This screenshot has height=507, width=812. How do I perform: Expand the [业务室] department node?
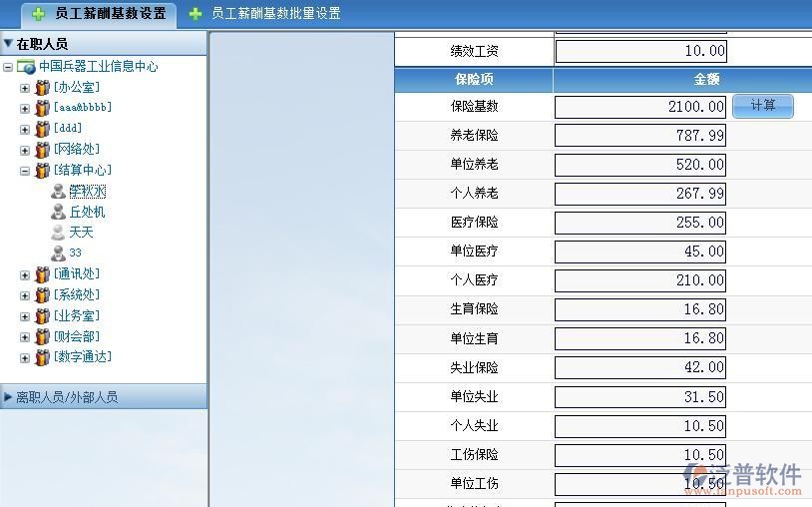(24, 317)
